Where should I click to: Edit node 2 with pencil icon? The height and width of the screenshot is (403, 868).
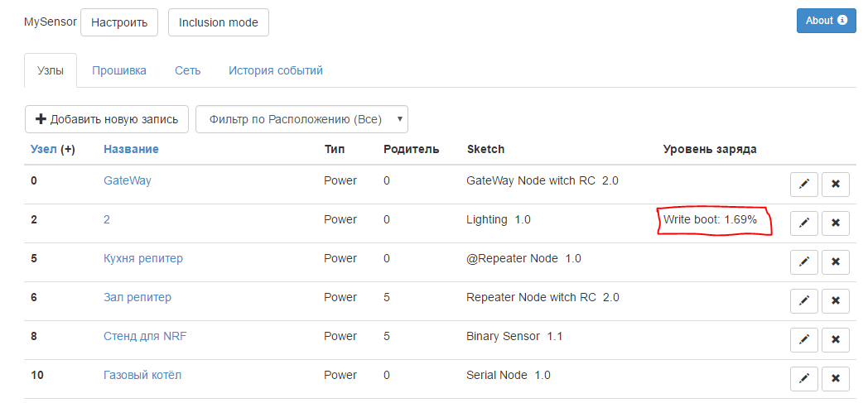803,223
